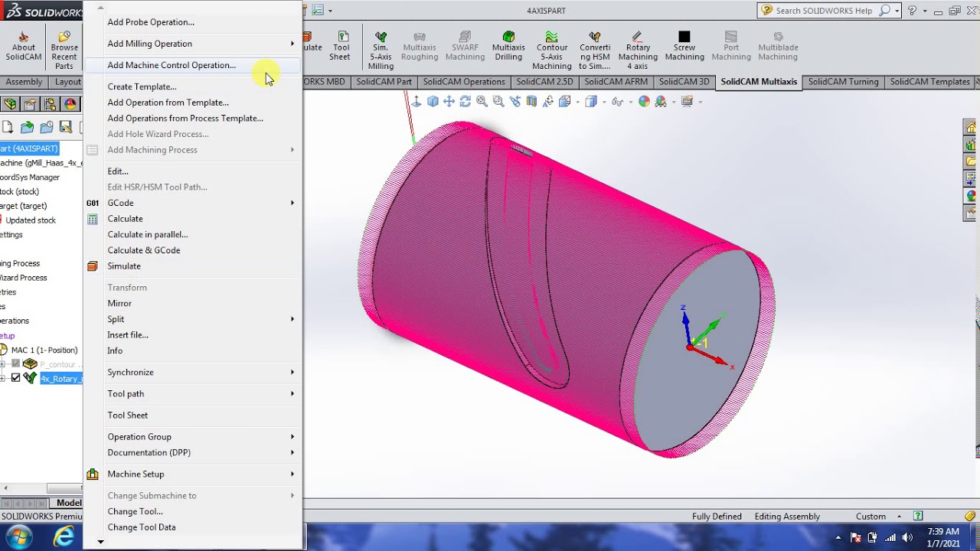The image size is (980, 551).
Task: Expand the Tool path submenu
Action: coord(292,393)
